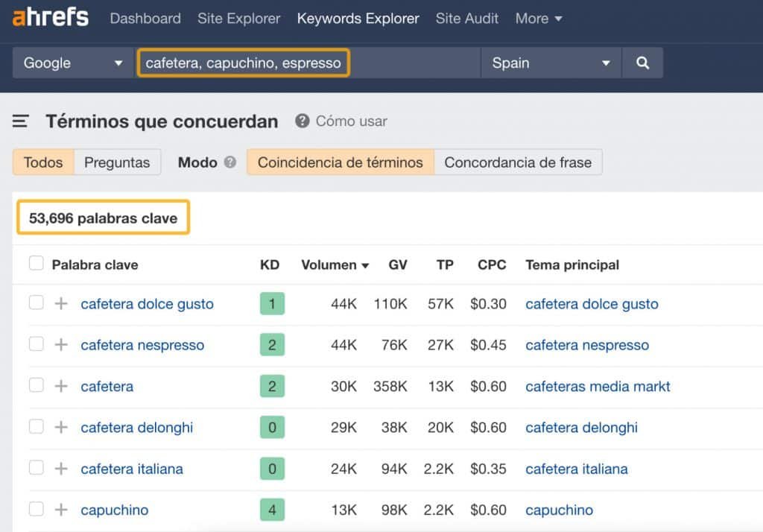763x532 pixels.
Task: Open the hamburger sidebar menu icon
Action: click(x=20, y=121)
